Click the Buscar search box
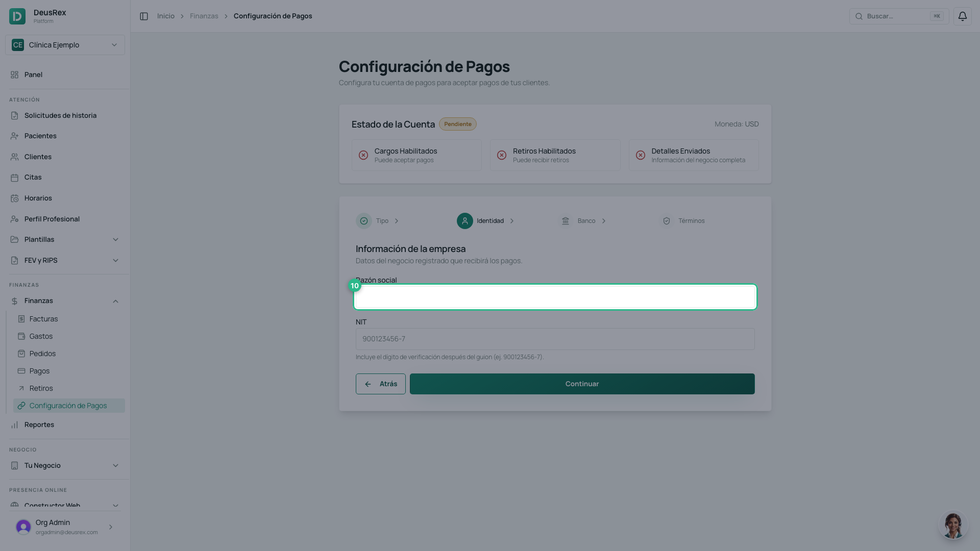The image size is (980, 551). point(899,16)
